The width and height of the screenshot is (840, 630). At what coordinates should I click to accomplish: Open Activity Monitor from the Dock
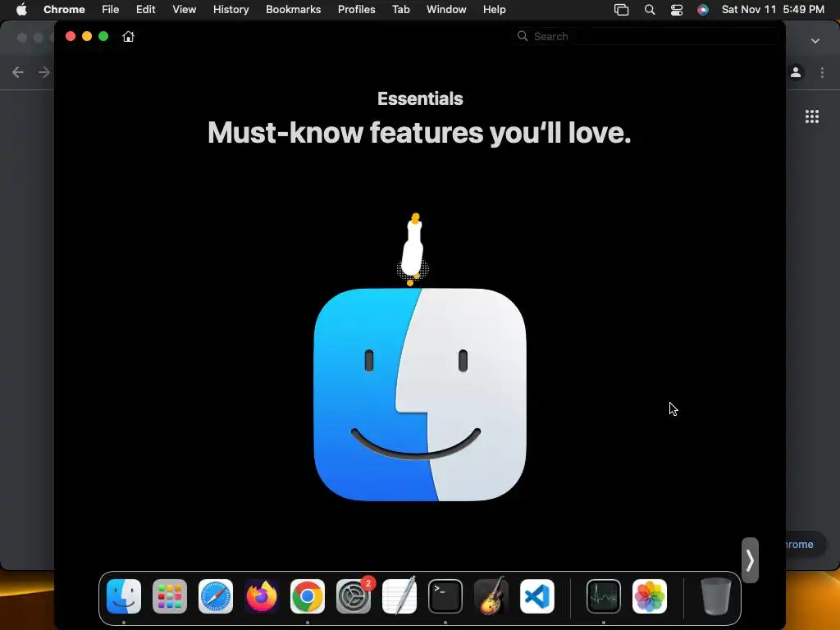[604, 596]
